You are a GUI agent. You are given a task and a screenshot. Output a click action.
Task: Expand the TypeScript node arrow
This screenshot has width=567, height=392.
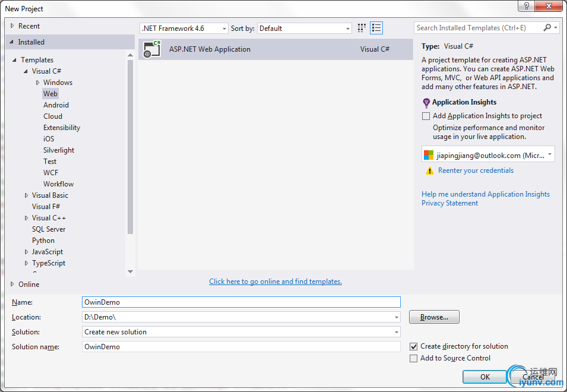(26, 263)
